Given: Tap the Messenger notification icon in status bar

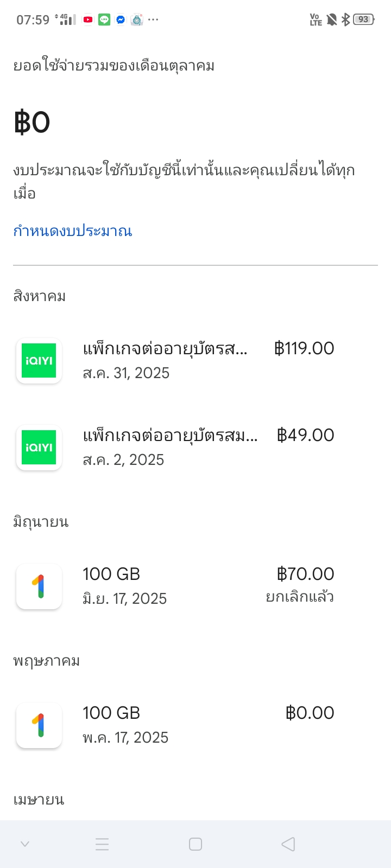Looking at the screenshot, I should pyautogui.click(x=121, y=20).
